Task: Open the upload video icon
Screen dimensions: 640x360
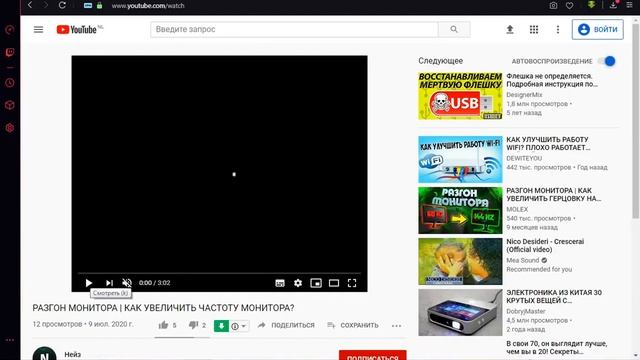Action: [x=510, y=29]
